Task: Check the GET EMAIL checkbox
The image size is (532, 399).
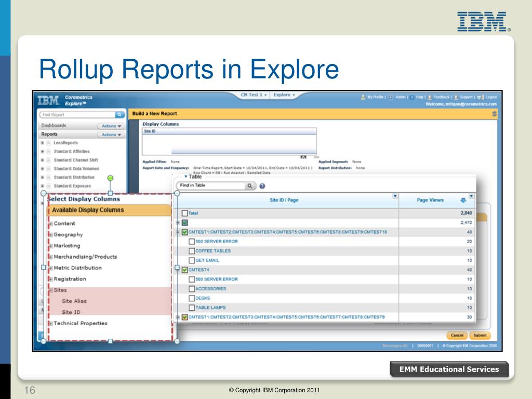Action: (192, 260)
